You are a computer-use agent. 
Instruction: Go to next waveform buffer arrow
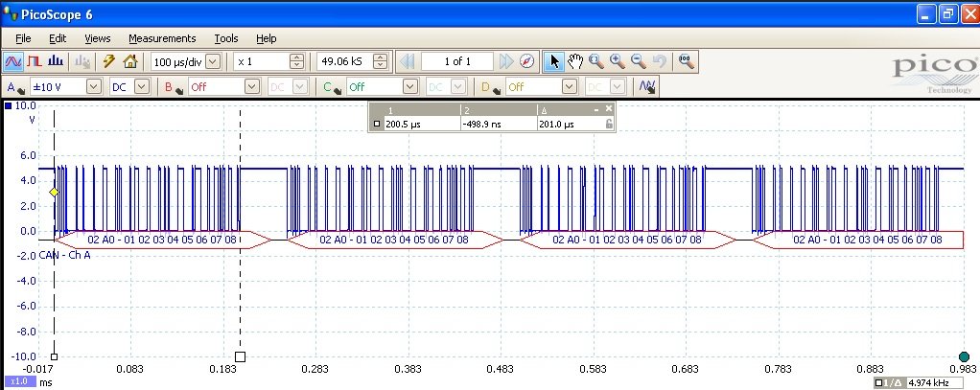[x=506, y=61]
